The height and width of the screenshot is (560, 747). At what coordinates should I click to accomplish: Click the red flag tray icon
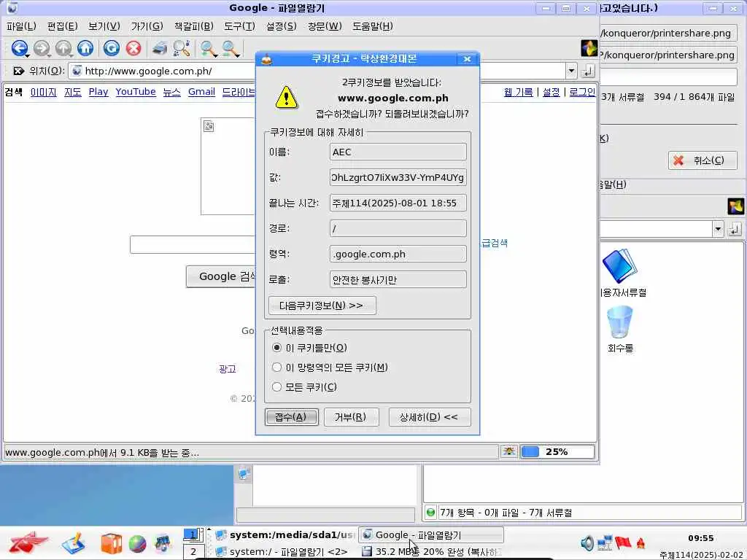click(622, 542)
